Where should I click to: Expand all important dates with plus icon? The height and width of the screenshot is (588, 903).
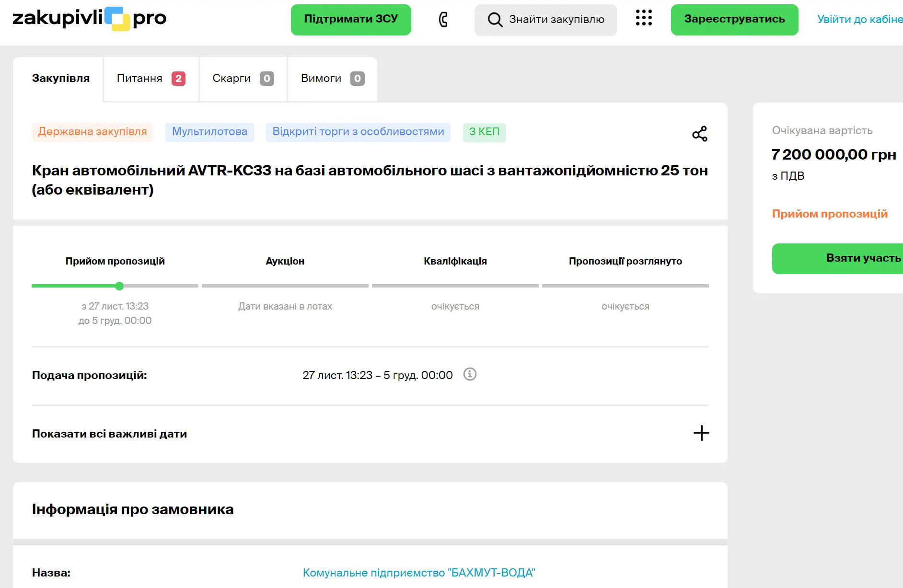pyautogui.click(x=701, y=433)
